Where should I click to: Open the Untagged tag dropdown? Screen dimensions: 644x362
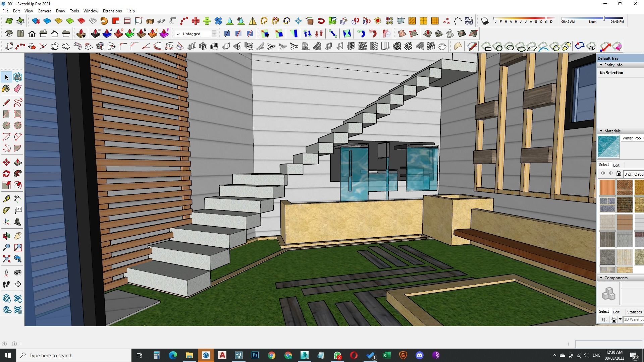pyautogui.click(x=214, y=34)
